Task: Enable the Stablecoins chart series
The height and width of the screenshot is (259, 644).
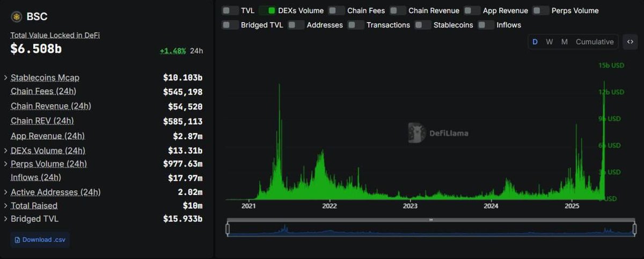Action: click(x=423, y=25)
